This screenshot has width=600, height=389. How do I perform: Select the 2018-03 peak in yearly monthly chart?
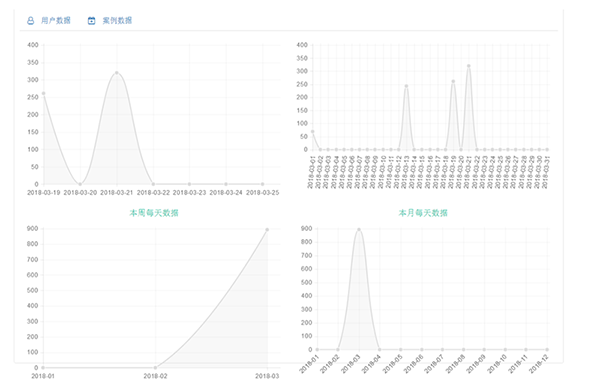pyautogui.click(x=359, y=229)
